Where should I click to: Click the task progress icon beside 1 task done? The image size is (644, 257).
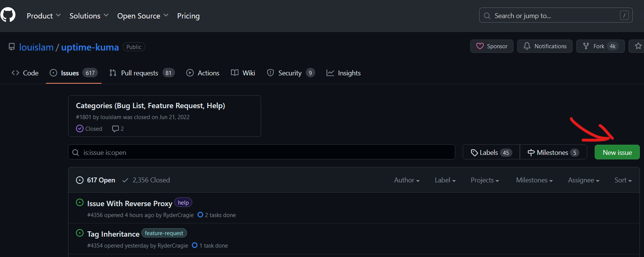point(194,245)
